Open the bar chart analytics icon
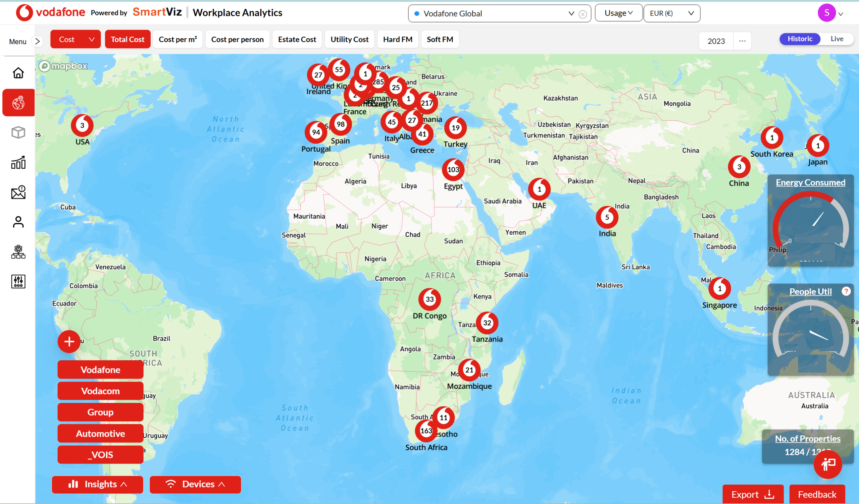Image resolution: width=859 pixels, height=504 pixels. click(18, 162)
